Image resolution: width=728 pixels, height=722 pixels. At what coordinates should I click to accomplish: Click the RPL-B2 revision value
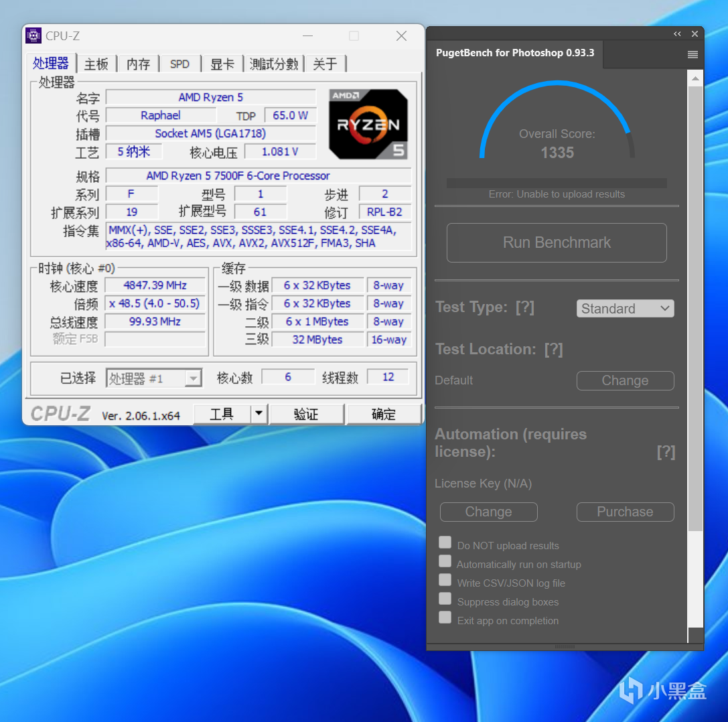(385, 212)
